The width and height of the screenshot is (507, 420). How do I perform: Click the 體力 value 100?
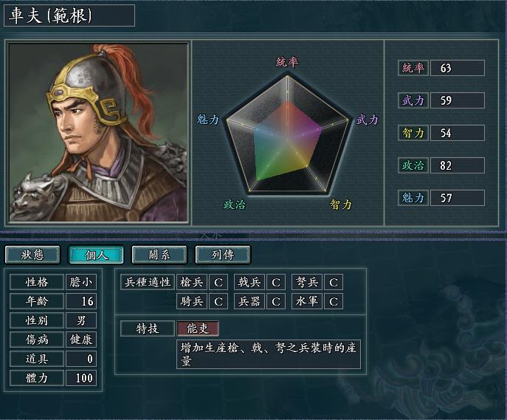point(81,378)
